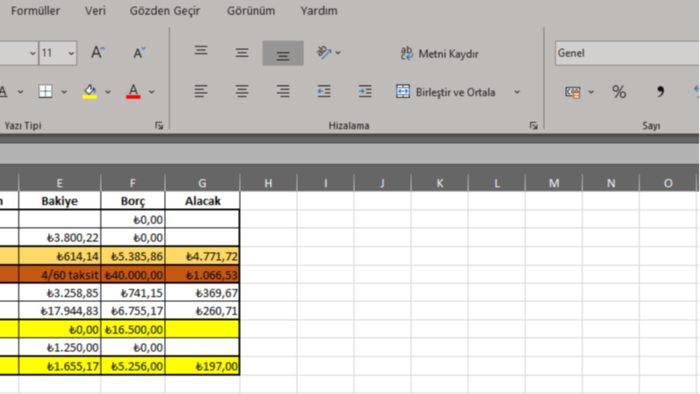
Task: Open the font size 11 dropdown
Action: point(71,53)
